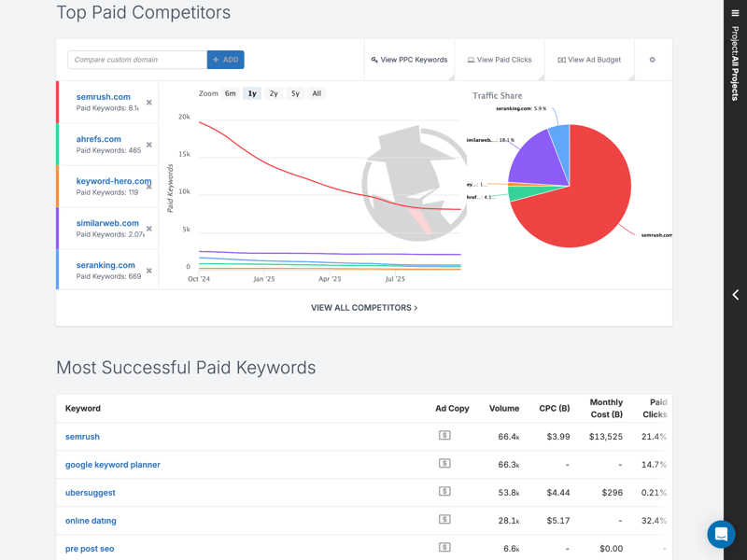Open the chat support bubble
This screenshot has width=747, height=560.
coord(721,534)
